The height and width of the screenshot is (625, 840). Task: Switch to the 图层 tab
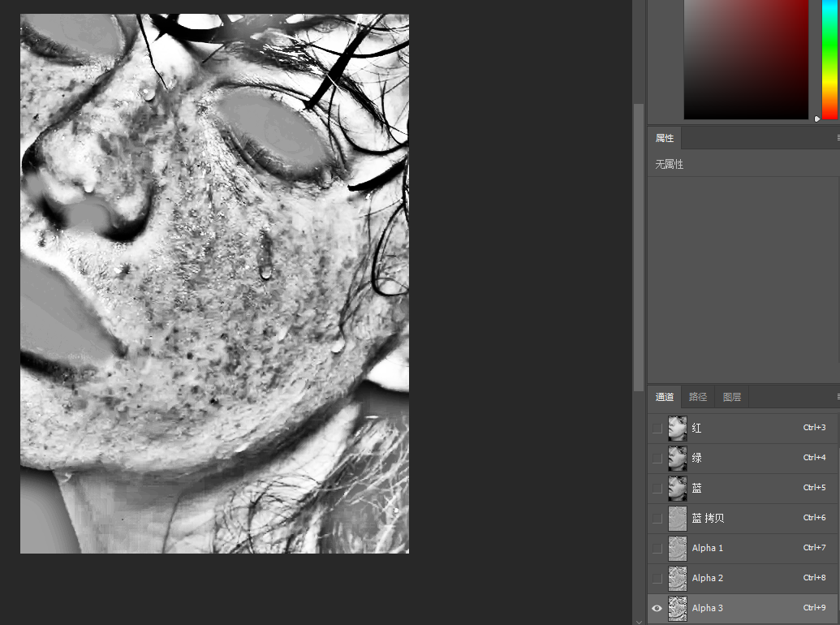click(x=732, y=397)
